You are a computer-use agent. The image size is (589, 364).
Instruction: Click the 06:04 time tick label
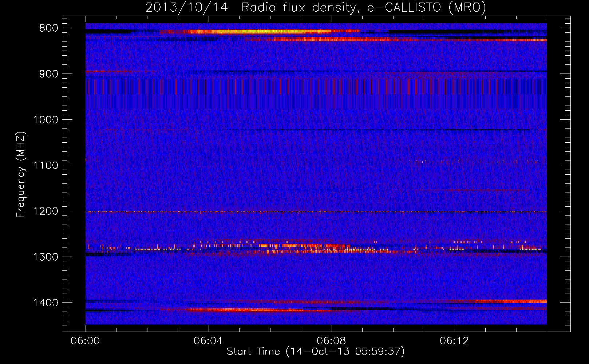pyautogui.click(x=208, y=341)
